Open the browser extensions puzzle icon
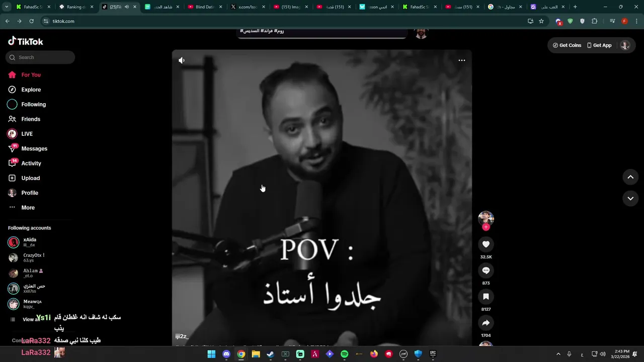The height and width of the screenshot is (362, 644). [x=595, y=21]
